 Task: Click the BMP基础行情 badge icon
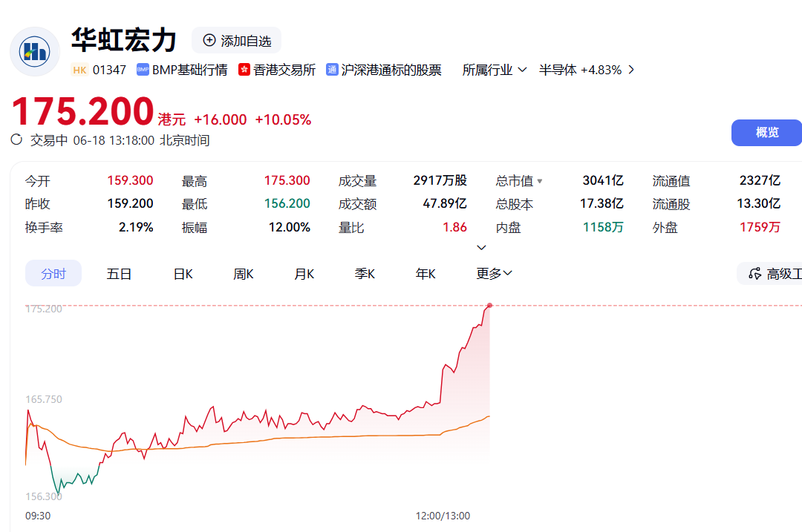point(143,70)
